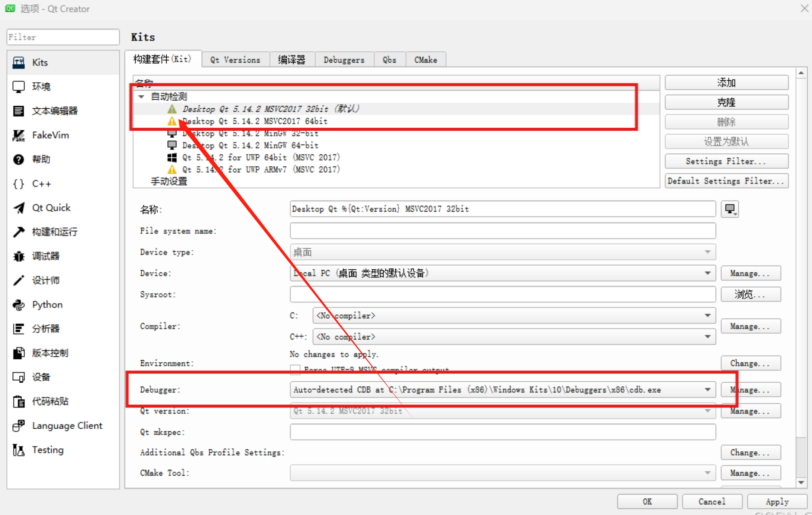The height and width of the screenshot is (515, 812).
Task: Click the File system name input field
Action: click(502, 231)
